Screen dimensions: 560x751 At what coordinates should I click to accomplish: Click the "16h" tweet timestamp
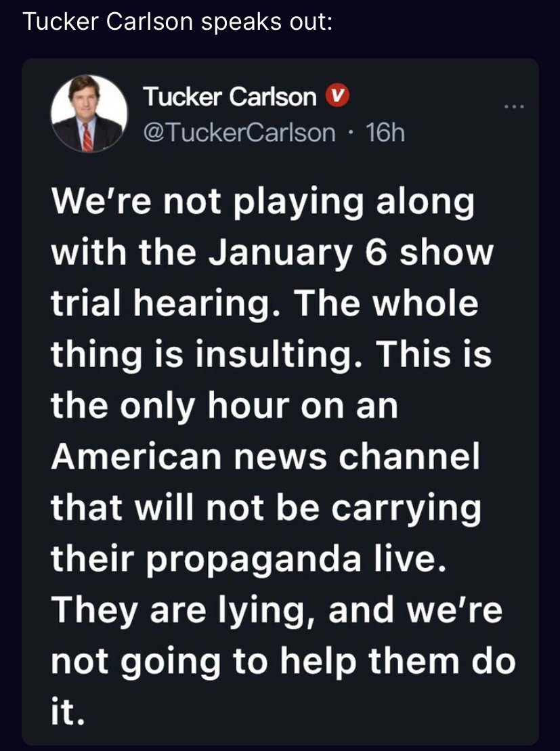(x=385, y=132)
